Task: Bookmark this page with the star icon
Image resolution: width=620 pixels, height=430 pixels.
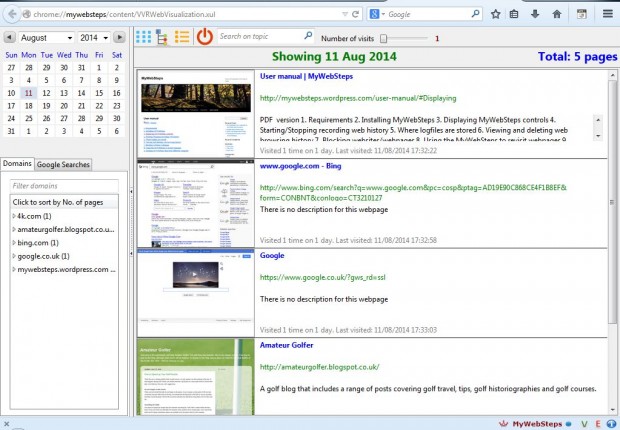Action: [x=495, y=14]
